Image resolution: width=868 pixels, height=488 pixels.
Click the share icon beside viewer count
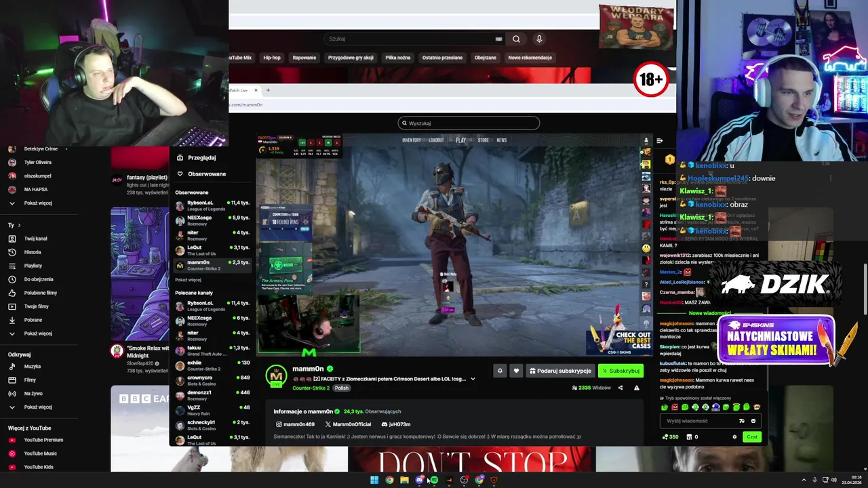(620, 388)
